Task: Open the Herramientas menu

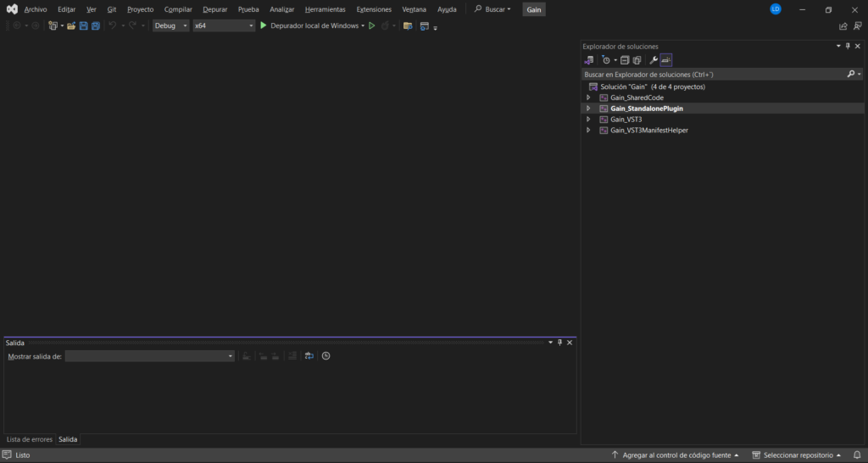Action: 325,9
